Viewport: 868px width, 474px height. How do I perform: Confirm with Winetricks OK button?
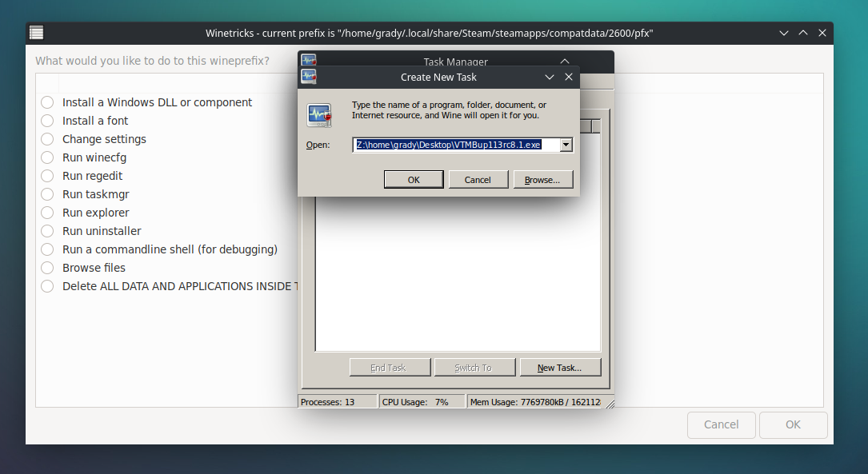click(794, 424)
